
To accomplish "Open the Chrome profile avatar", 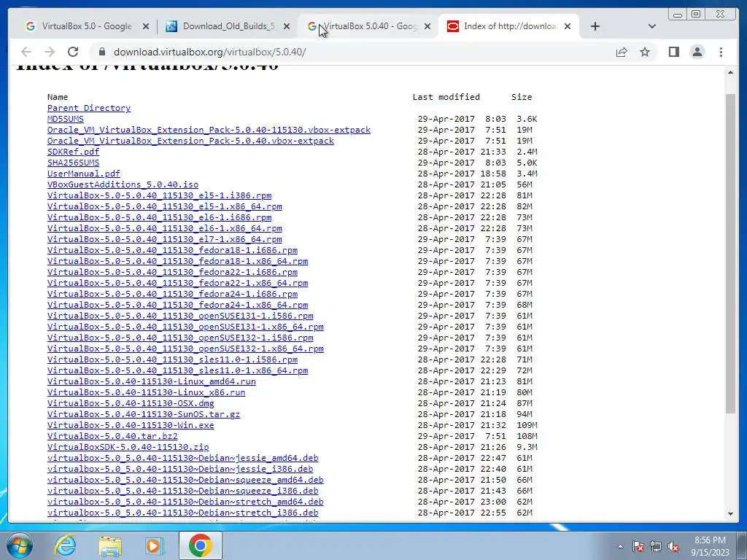I will [x=697, y=52].
